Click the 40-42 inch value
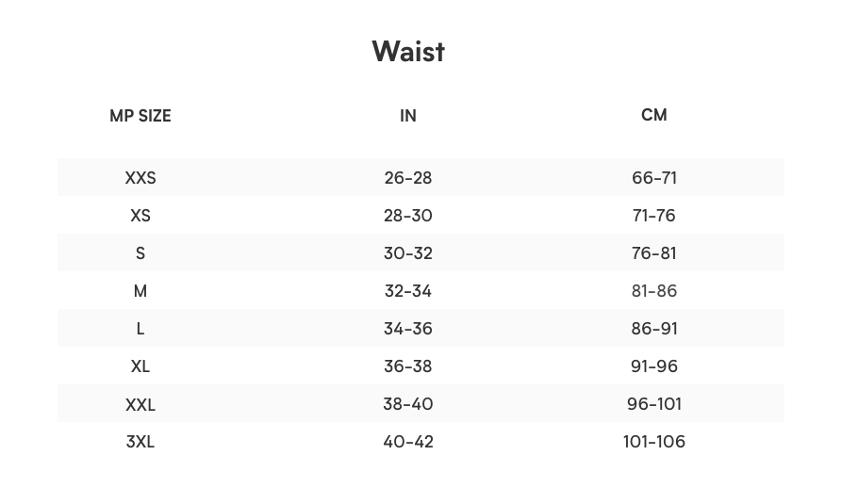 (407, 442)
